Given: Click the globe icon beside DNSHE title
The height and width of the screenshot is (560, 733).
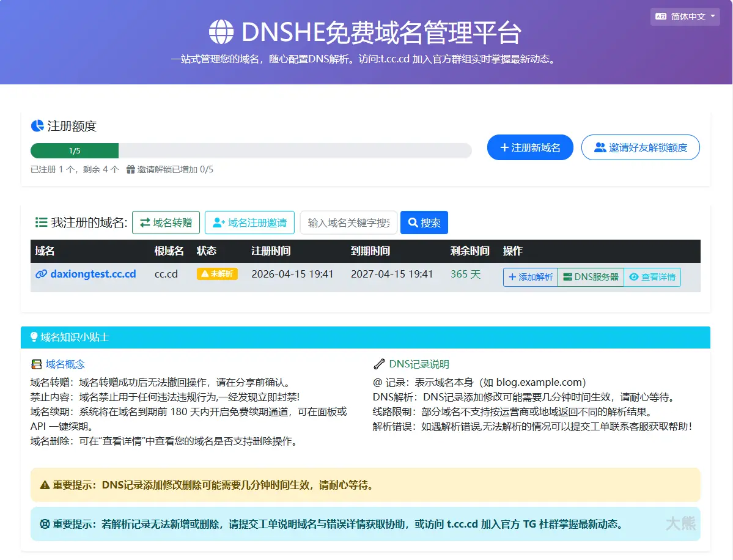Looking at the screenshot, I should pyautogui.click(x=221, y=32).
